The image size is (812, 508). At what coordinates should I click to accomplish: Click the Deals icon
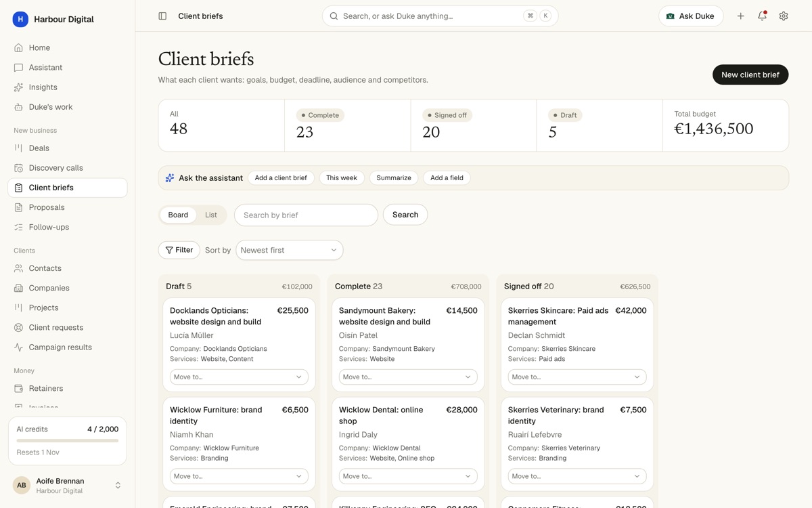coord(18,148)
